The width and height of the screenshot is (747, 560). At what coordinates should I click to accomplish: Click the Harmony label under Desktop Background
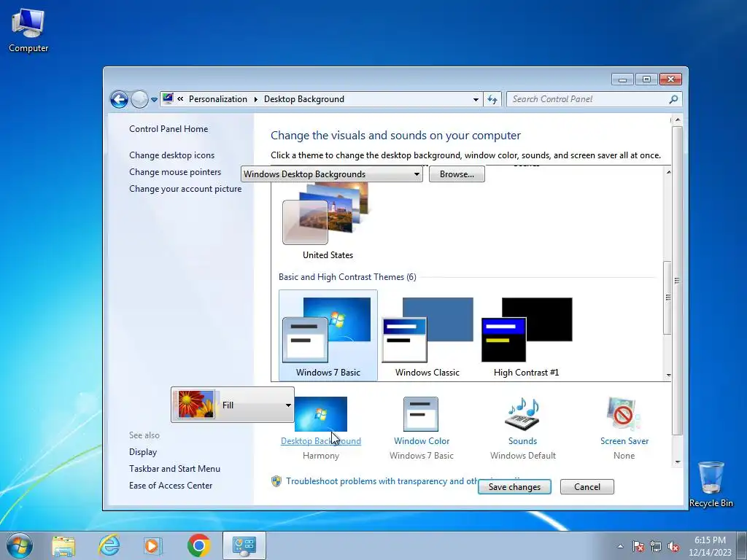[x=321, y=456]
